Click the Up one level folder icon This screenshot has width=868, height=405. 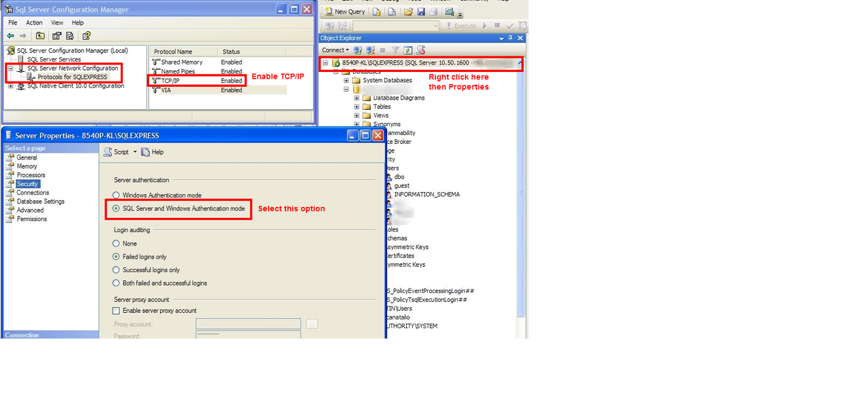[40, 36]
